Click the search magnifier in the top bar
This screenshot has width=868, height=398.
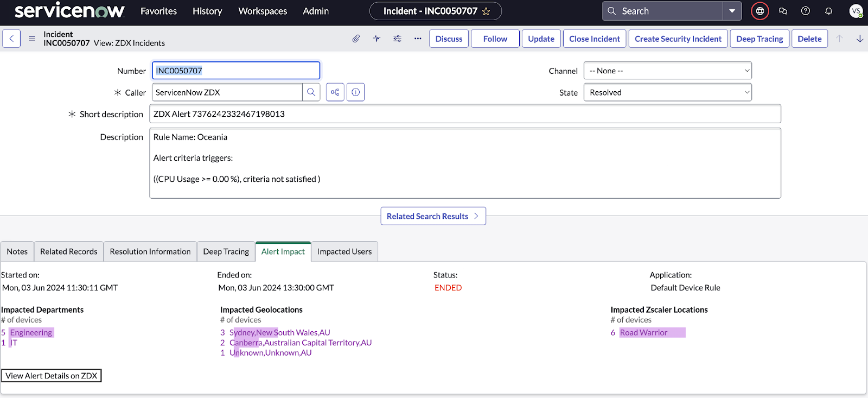pyautogui.click(x=611, y=11)
